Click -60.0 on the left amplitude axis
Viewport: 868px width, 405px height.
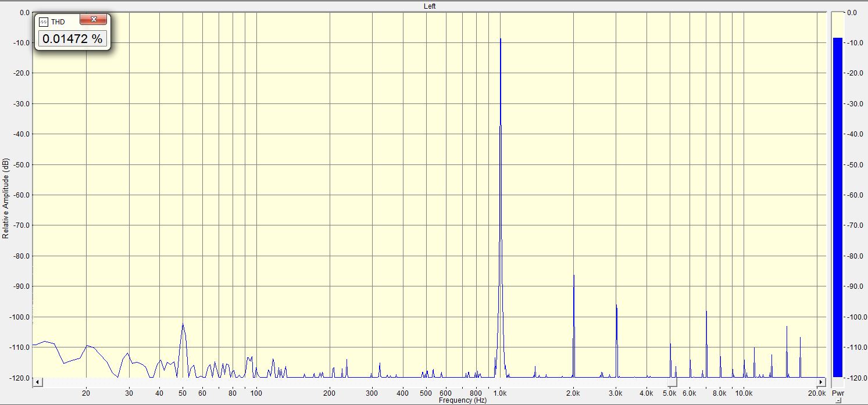pos(21,195)
